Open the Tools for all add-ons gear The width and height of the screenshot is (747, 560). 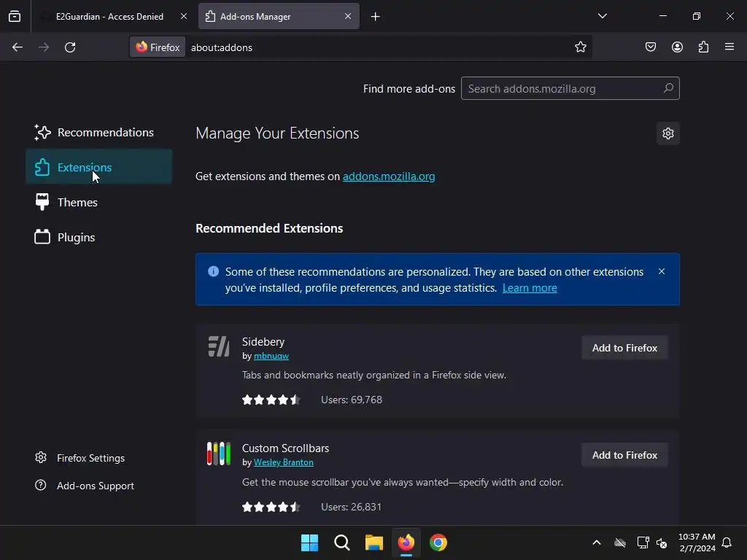pos(668,133)
